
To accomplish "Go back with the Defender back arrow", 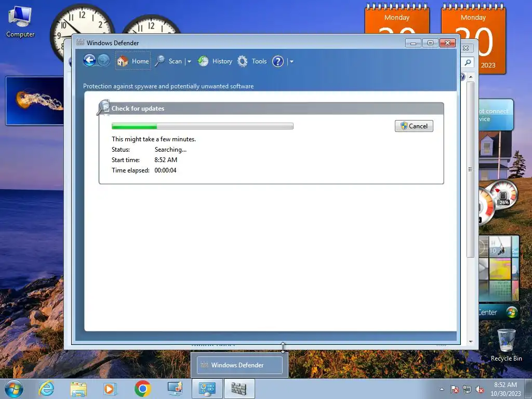I will tap(89, 61).
